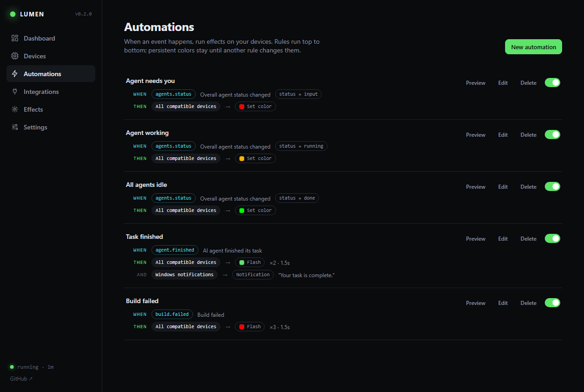The image size is (584, 392).
Task: Disable the Build failed automation toggle
Action: (x=553, y=303)
